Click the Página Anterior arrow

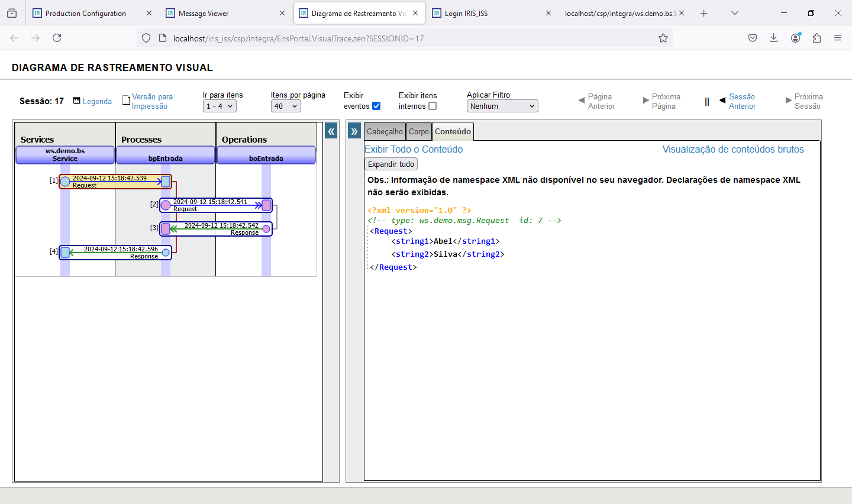[x=582, y=101]
